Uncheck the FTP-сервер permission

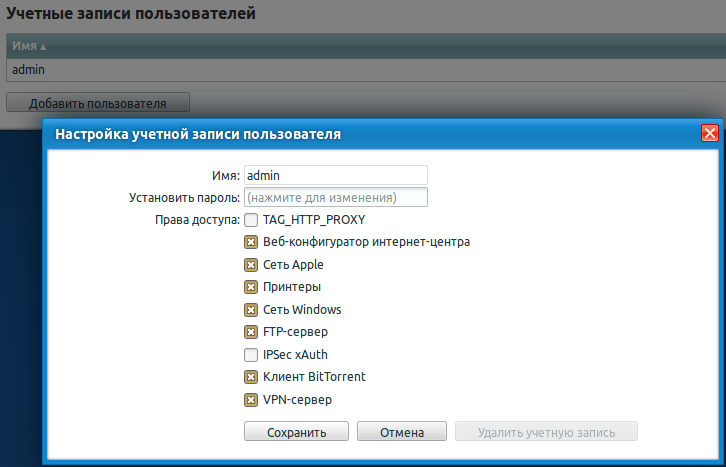tap(252, 332)
